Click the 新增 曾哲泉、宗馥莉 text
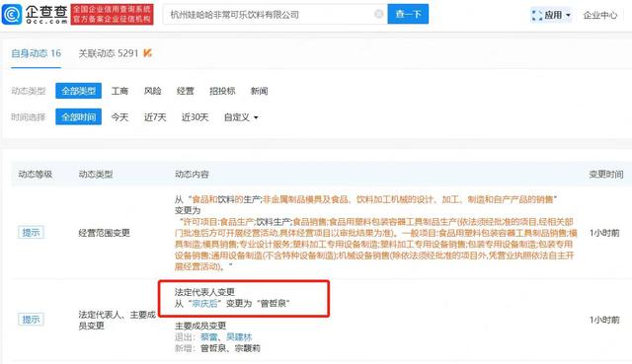632x364 pixels. coord(217,348)
